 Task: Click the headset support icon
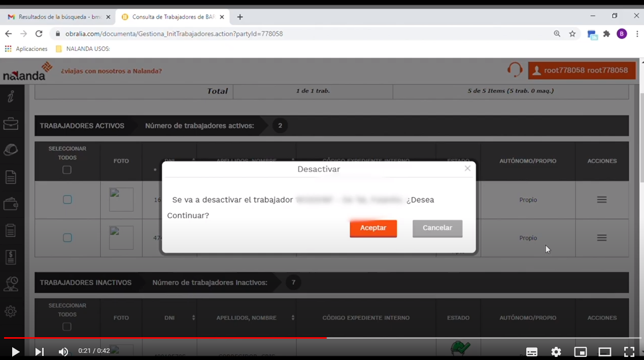[515, 70]
